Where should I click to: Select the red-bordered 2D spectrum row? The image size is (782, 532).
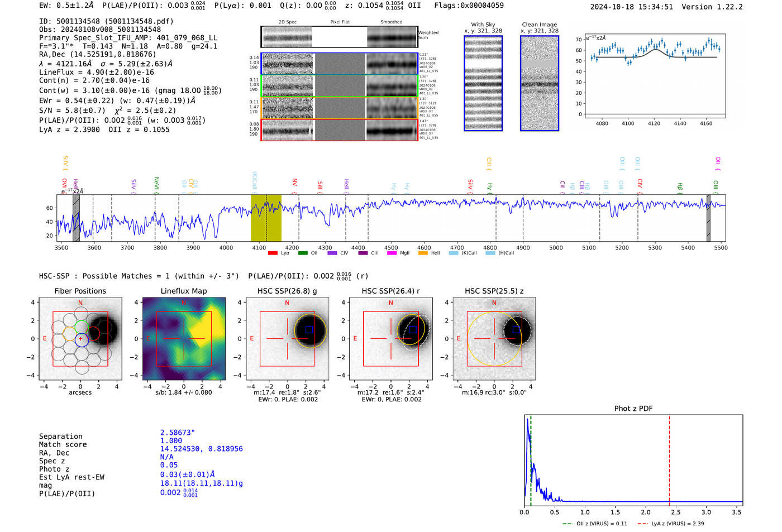[x=340, y=130]
